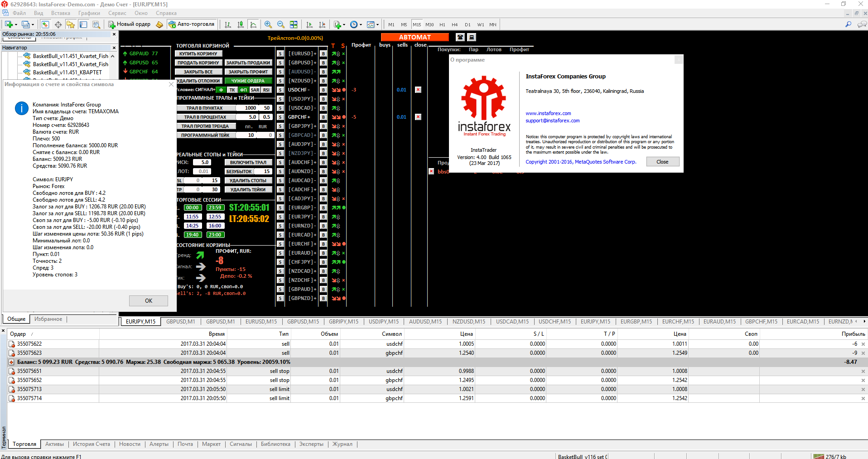Toggle the SAR signal condition button
This screenshot has height=459, width=868.
pos(255,90)
